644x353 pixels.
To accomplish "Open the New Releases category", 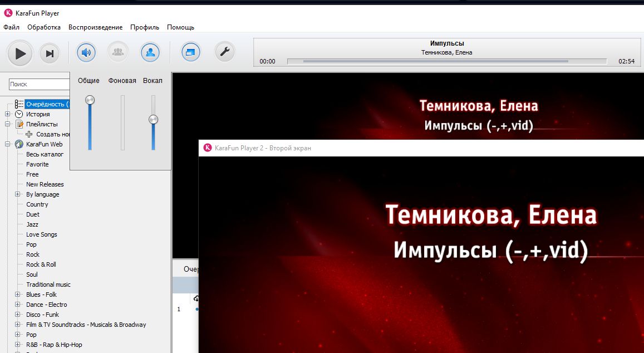I will [x=45, y=184].
